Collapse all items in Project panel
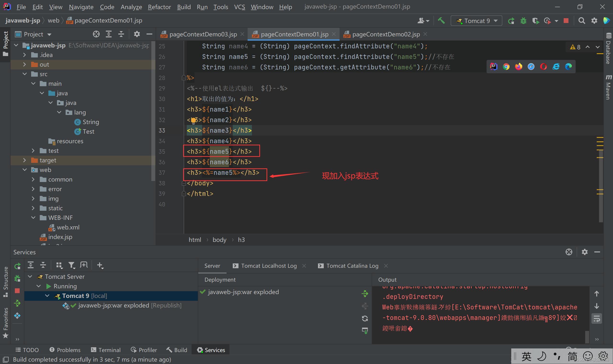The image size is (613, 364). click(121, 34)
